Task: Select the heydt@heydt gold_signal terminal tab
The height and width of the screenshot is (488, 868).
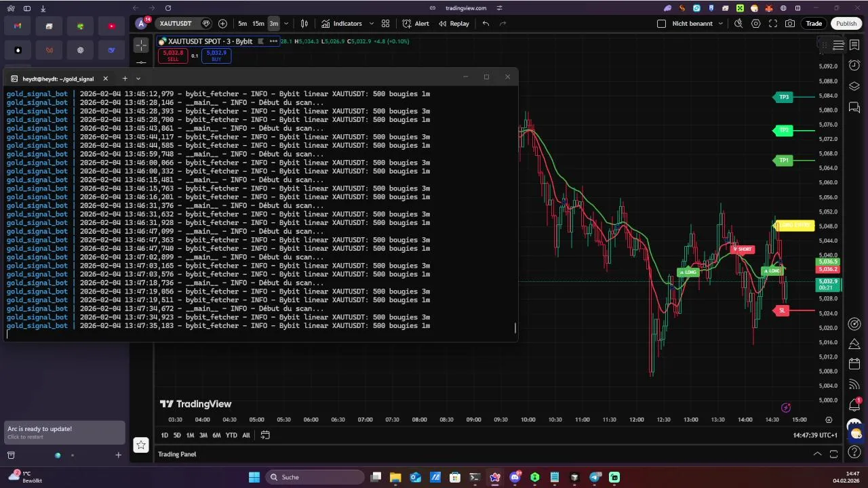Action: (58, 79)
